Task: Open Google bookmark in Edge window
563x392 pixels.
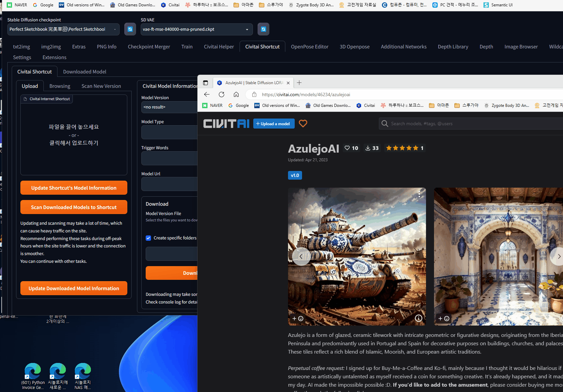Action: 239,106
